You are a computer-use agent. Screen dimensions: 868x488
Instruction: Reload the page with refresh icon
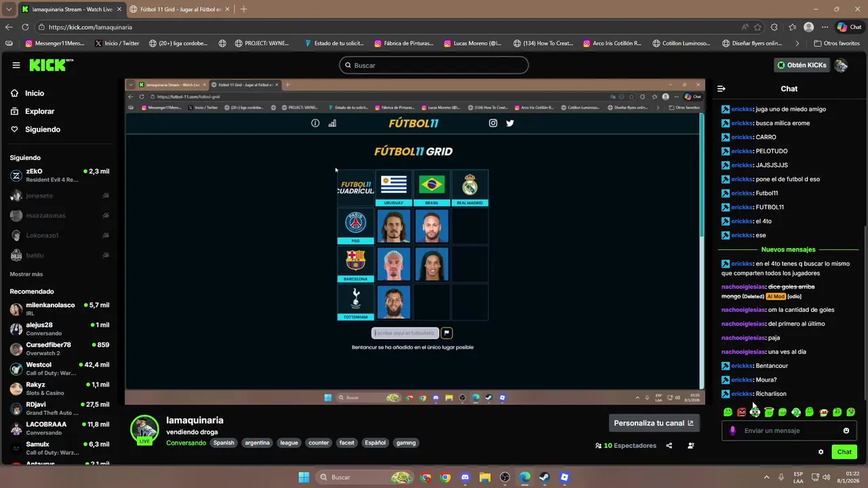[25, 27]
